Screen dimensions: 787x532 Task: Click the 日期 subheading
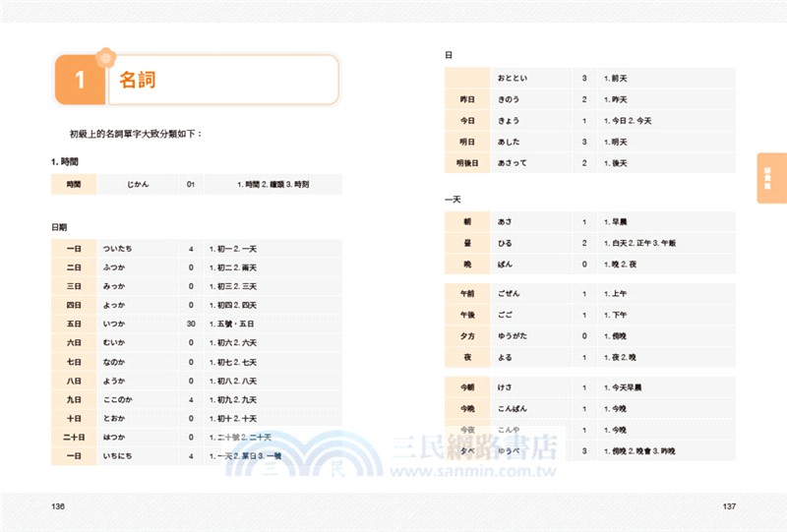click(x=59, y=227)
